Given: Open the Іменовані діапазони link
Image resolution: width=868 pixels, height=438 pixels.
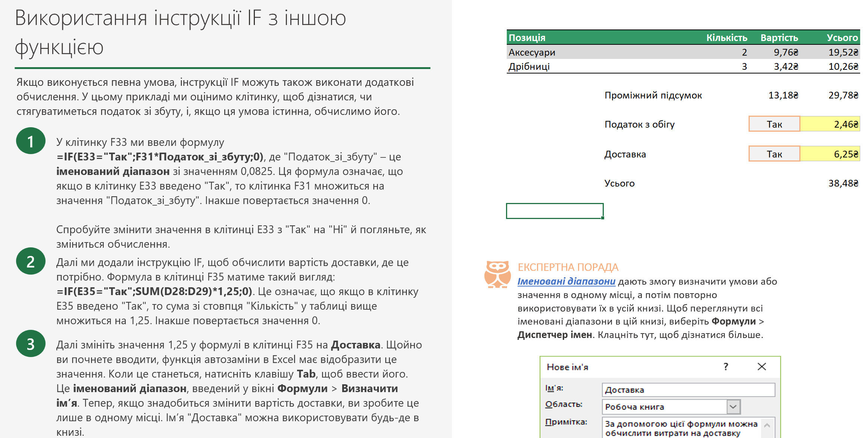Looking at the screenshot, I should point(566,281).
